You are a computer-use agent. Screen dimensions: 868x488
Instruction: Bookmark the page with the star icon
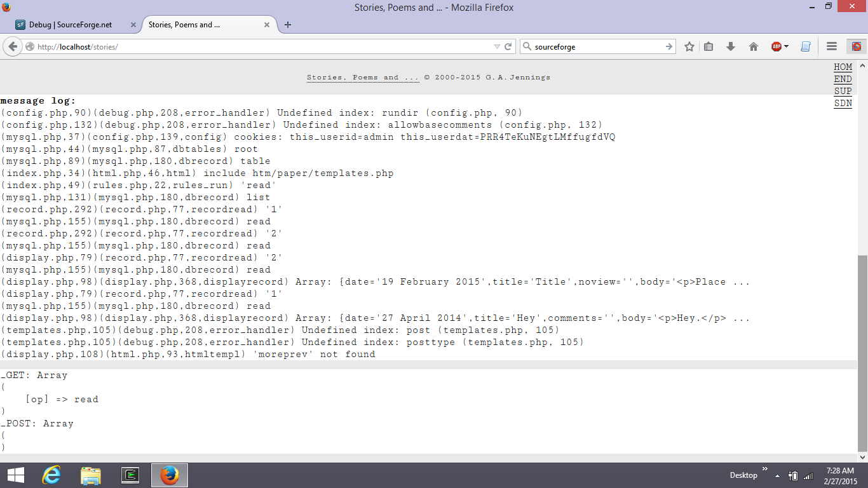(x=688, y=46)
